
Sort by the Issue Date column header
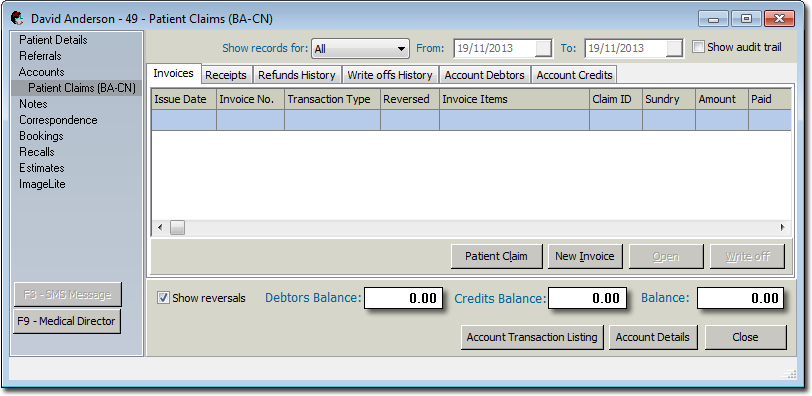[x=181, y=99]
